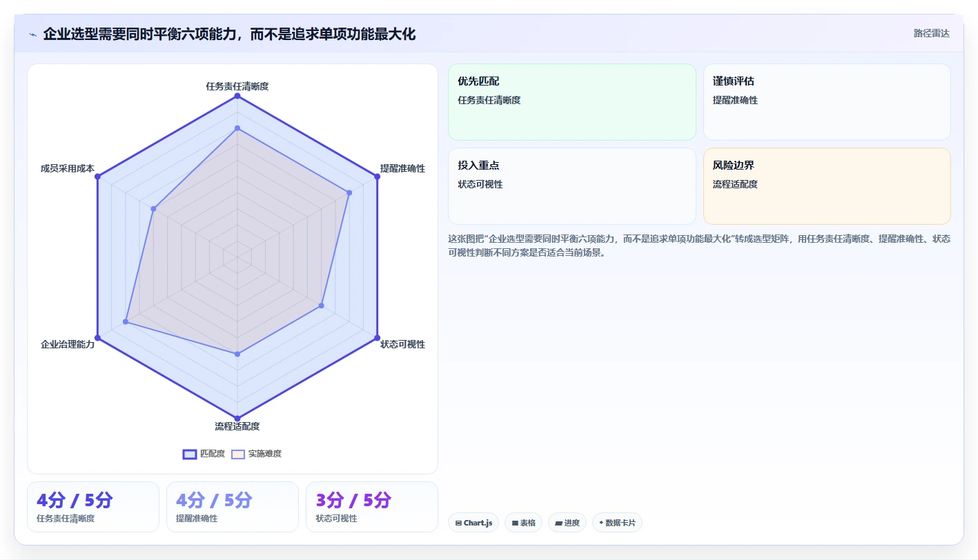Screen dimensions: 978x560
Task: Select the 实施难度 point on 成员采用成本 axis
Action: [x=154, y=209]
